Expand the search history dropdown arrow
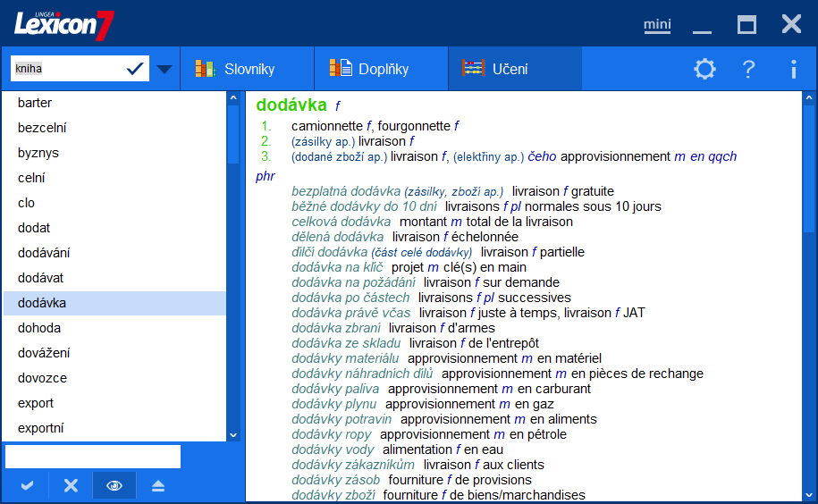Image resolution: width=818 pixels, height=504 pixels. click(x=164, y=69)
